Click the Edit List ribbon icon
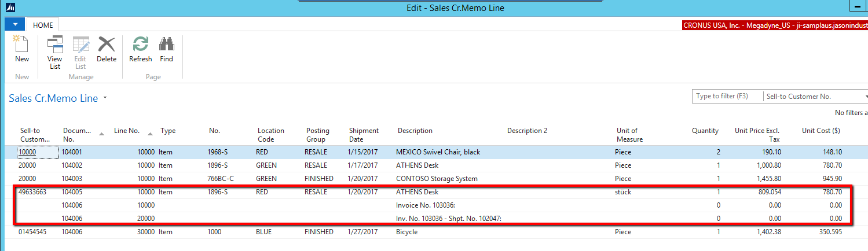 pos(80,45)
